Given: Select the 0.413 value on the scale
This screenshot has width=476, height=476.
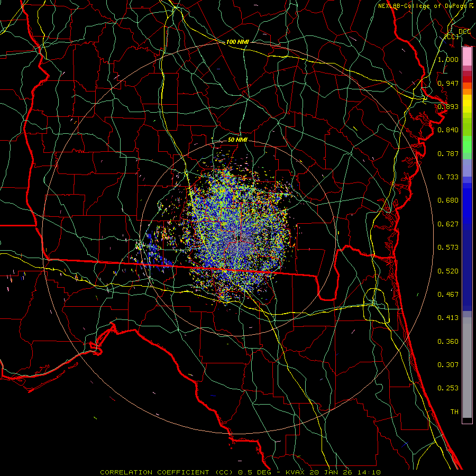Looking at the screenshot, I should [448, 318].
